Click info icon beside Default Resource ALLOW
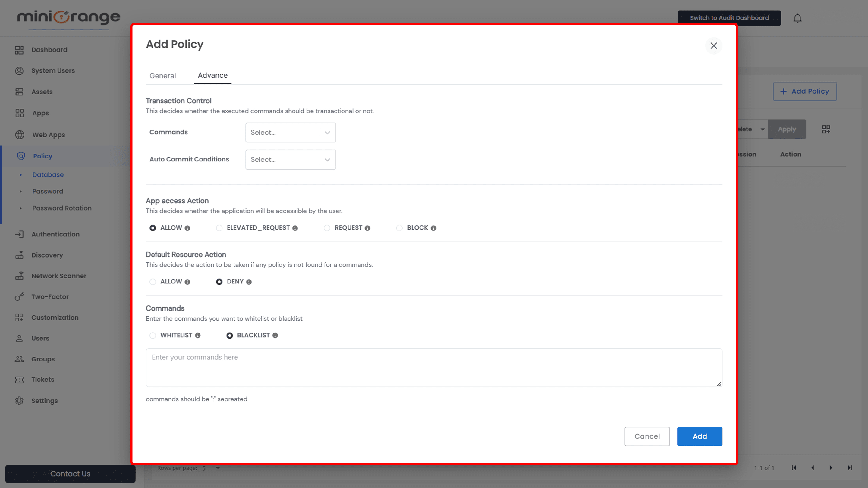The width and height of the screenshot is (868, 488). pos(187,282)
